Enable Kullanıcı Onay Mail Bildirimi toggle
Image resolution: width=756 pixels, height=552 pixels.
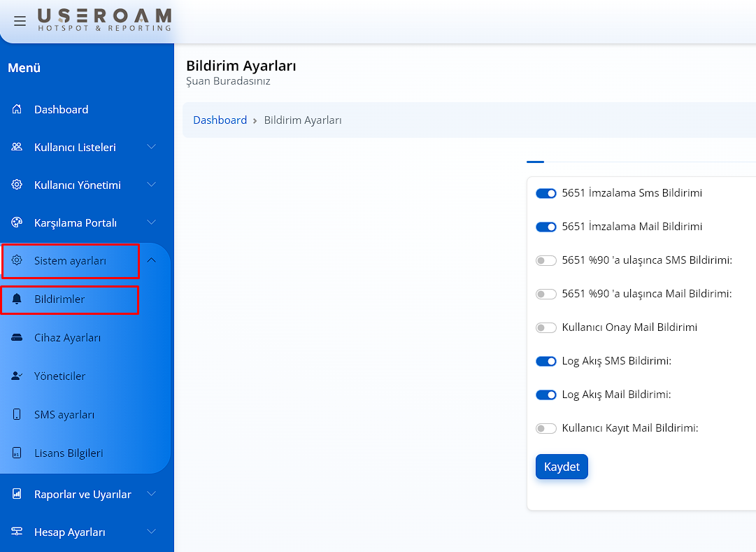tap(545, 327)
